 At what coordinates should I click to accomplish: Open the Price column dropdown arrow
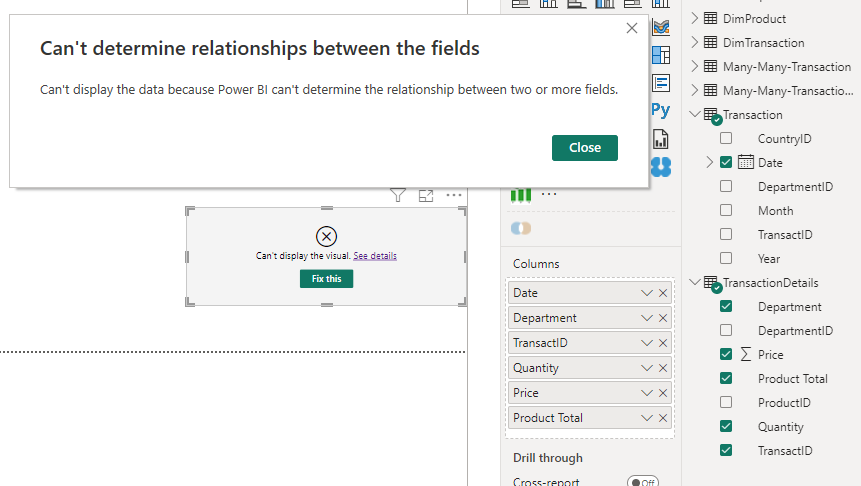point(646,393)
